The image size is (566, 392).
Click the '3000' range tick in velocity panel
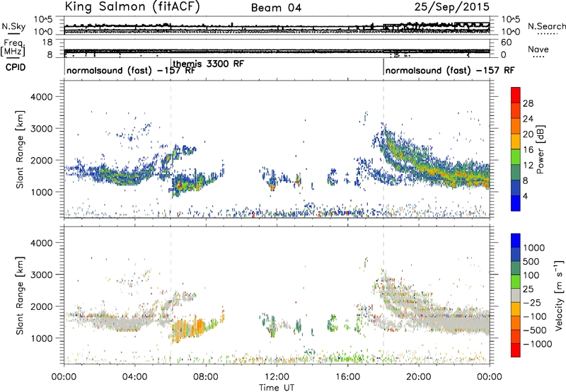click(x=41, y=275)
